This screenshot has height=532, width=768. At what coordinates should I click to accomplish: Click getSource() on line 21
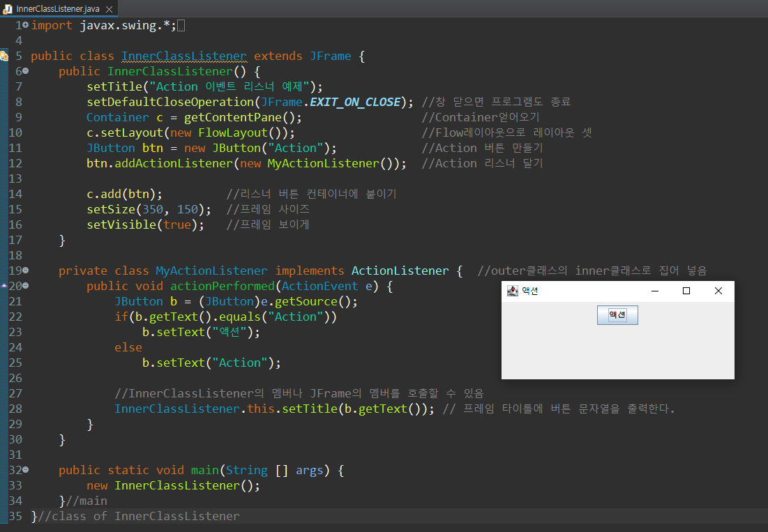(x=313, y=301)
